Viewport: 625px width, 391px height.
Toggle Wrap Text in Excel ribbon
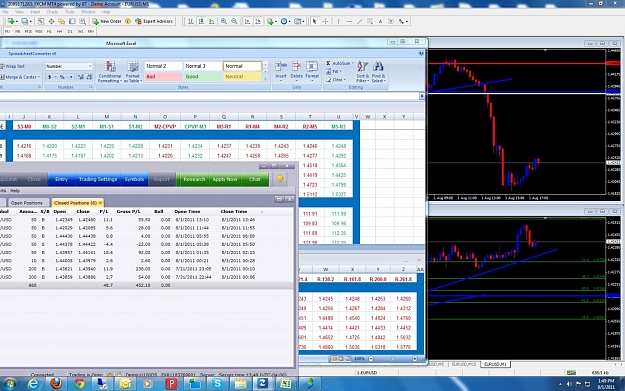tap(13, 66)
